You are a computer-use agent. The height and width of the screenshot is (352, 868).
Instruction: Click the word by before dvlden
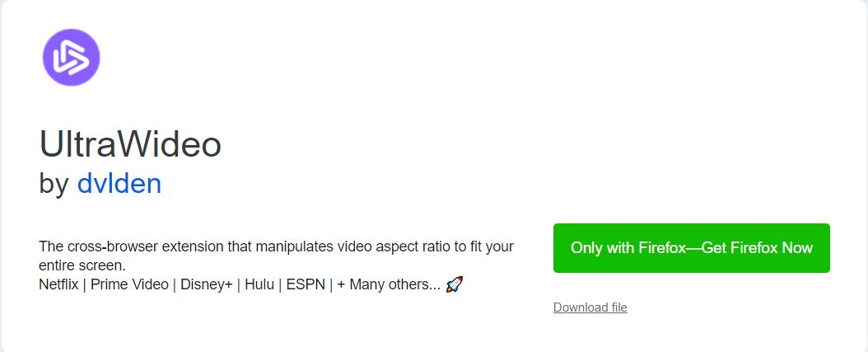pyautogui.click(x=54, y=185)
